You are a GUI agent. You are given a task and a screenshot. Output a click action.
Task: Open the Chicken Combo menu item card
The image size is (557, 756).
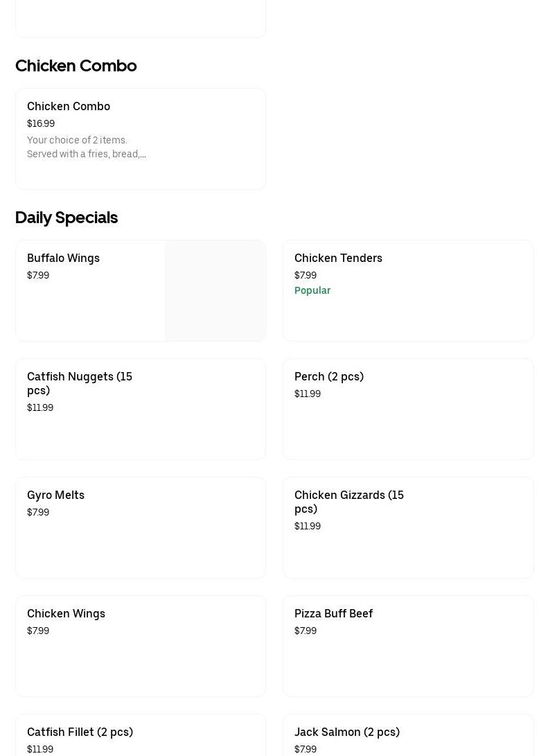coord(140,139)
